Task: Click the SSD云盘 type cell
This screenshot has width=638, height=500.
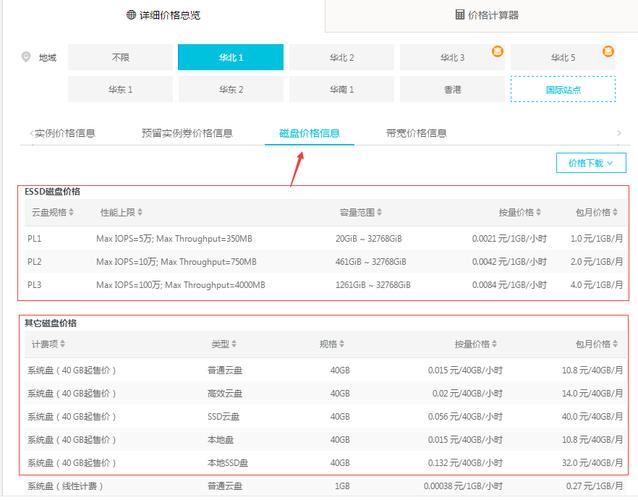Action: [x=223, y=417]
